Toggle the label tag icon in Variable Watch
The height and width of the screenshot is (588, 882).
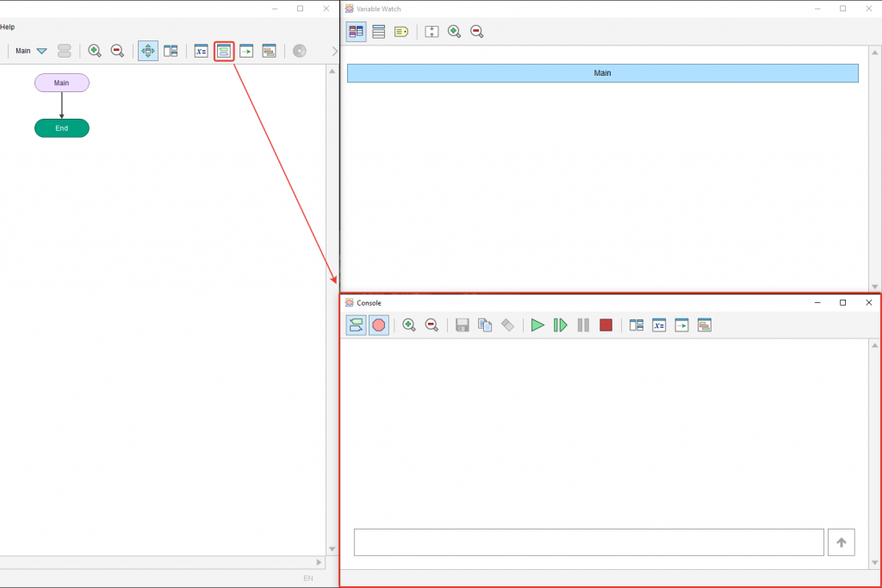401,32
